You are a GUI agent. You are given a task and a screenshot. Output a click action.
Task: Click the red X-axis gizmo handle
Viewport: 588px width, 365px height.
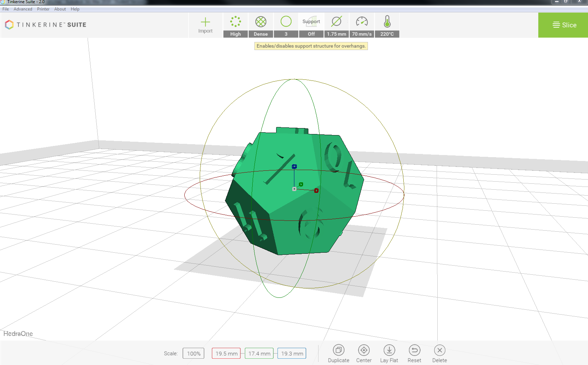(316, 190)
